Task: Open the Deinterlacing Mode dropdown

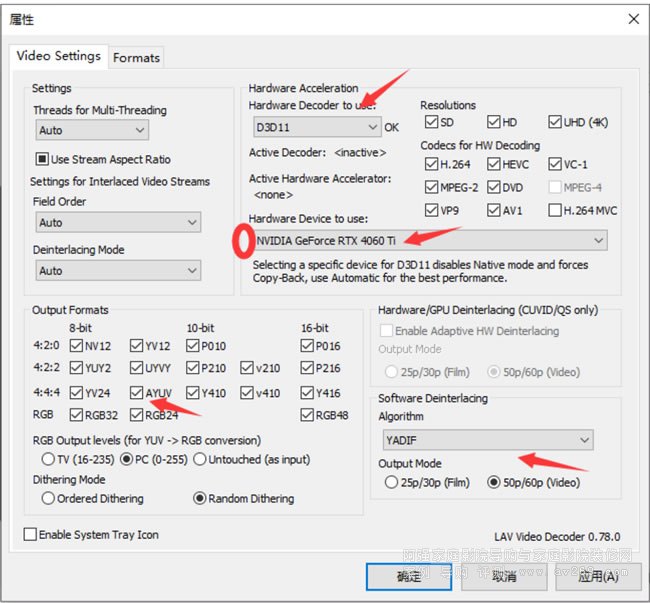Action: tap(117, 270)
